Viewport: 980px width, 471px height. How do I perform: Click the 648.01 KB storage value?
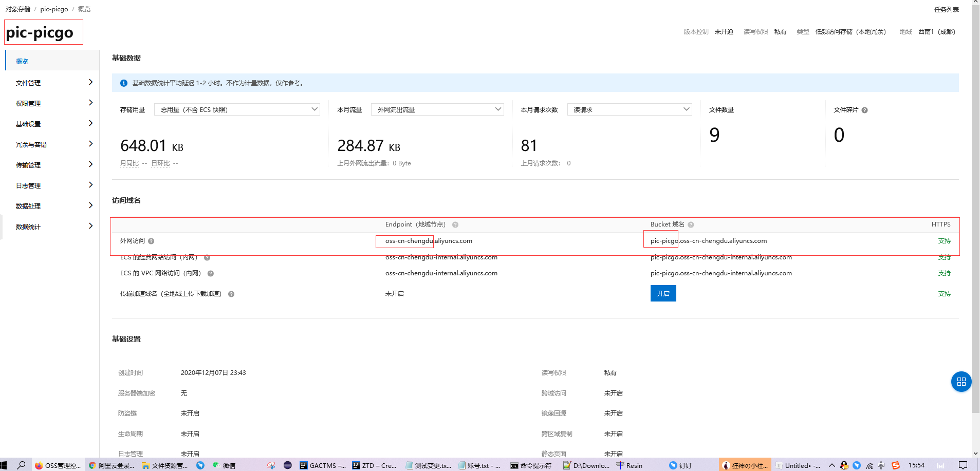tap(152, 146)
